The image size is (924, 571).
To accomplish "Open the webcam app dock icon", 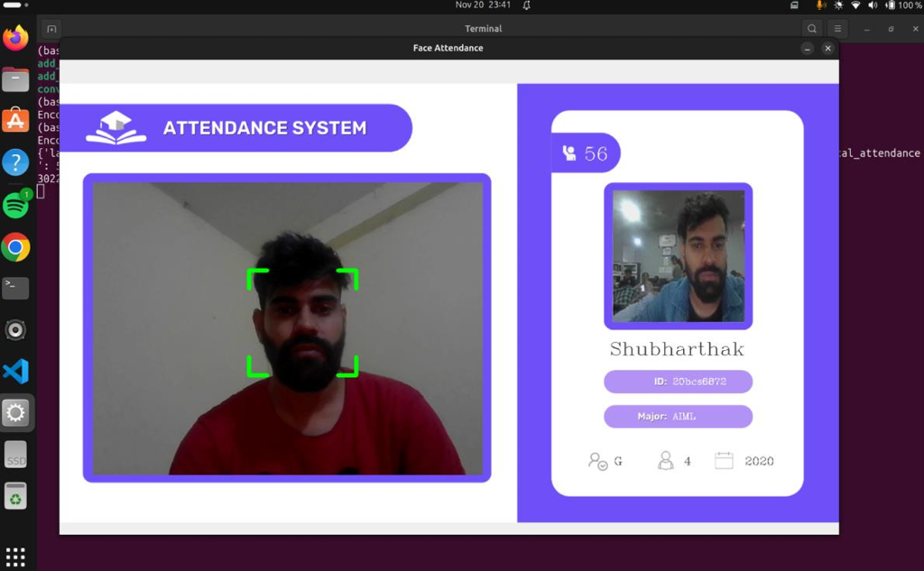I will coord(15,330).
